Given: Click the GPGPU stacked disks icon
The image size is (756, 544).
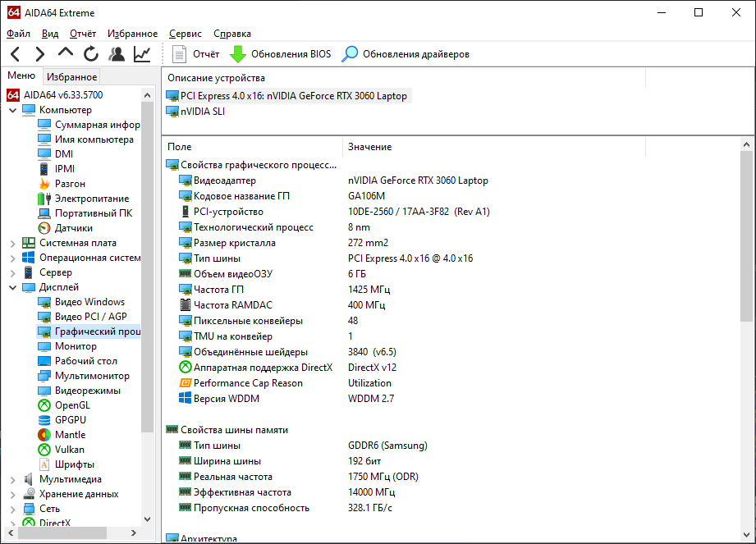Looking at the screenshot, I should [44, 420].
